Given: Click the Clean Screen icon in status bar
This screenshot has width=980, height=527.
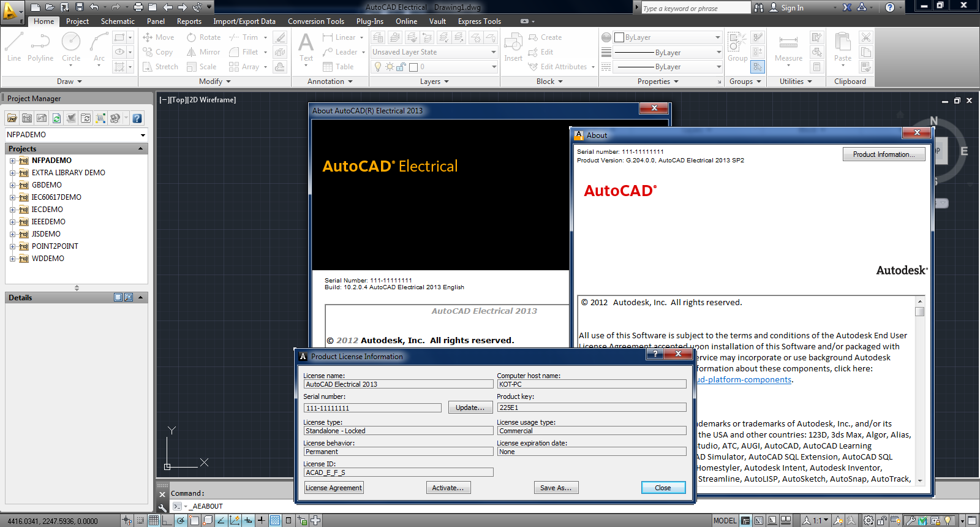Looking at the screenshot, I should click(972, 521).
